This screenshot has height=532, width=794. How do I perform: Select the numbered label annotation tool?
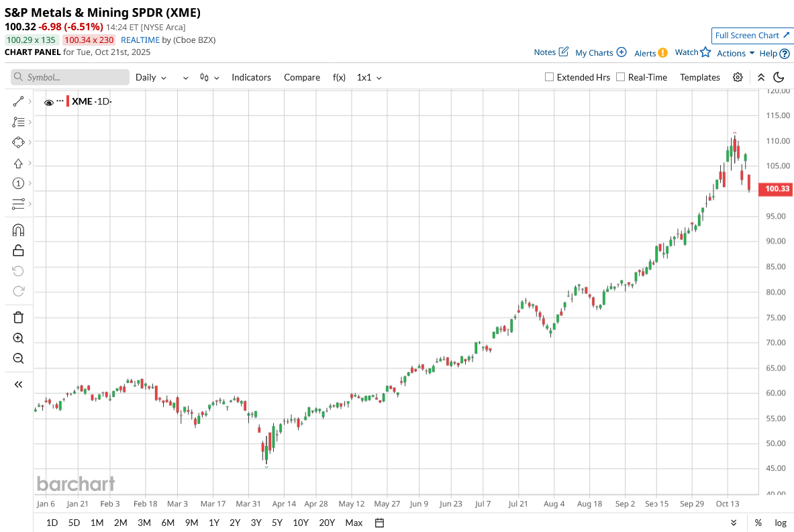[18, 183]
